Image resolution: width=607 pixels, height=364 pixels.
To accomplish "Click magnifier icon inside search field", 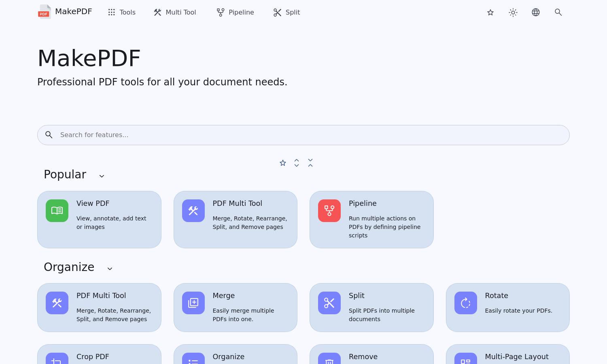I will point(49,135).
